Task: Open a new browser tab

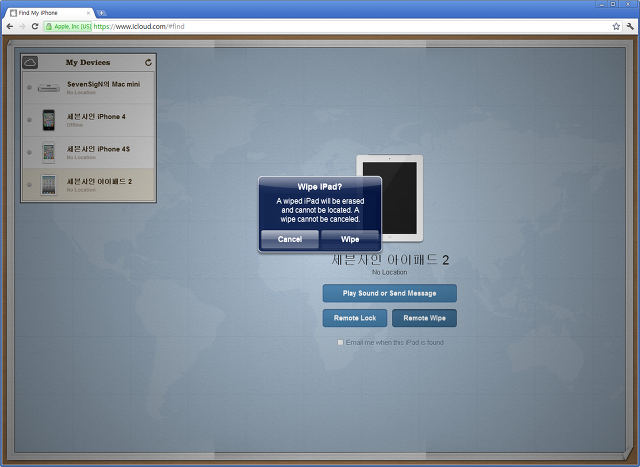Action: pos(101,13)
